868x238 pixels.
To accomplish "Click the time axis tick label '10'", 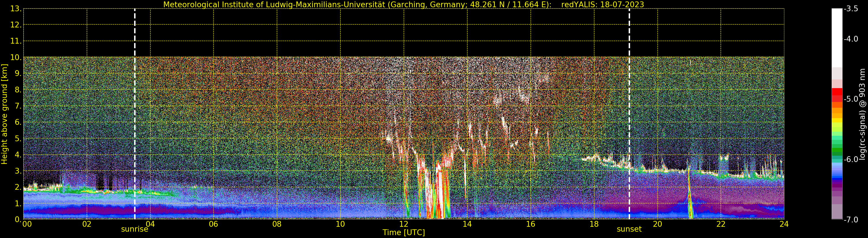I will 340,224.
